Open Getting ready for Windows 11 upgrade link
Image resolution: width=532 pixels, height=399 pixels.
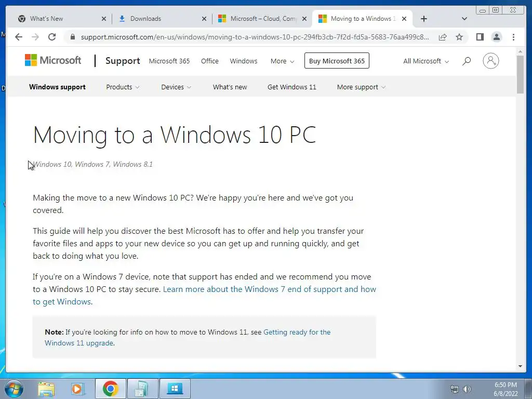tap(297, 332)
